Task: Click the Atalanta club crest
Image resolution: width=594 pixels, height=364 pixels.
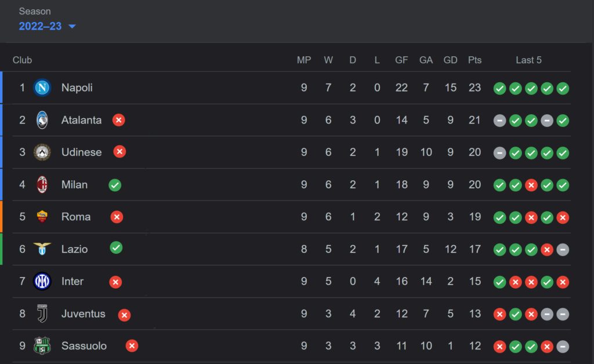Action: 42,120
